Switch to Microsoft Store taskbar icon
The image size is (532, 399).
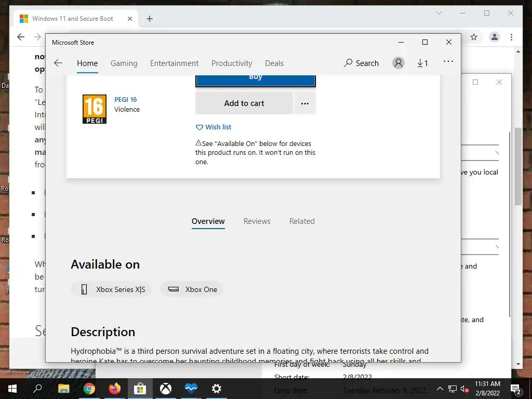tap(140, 389)
